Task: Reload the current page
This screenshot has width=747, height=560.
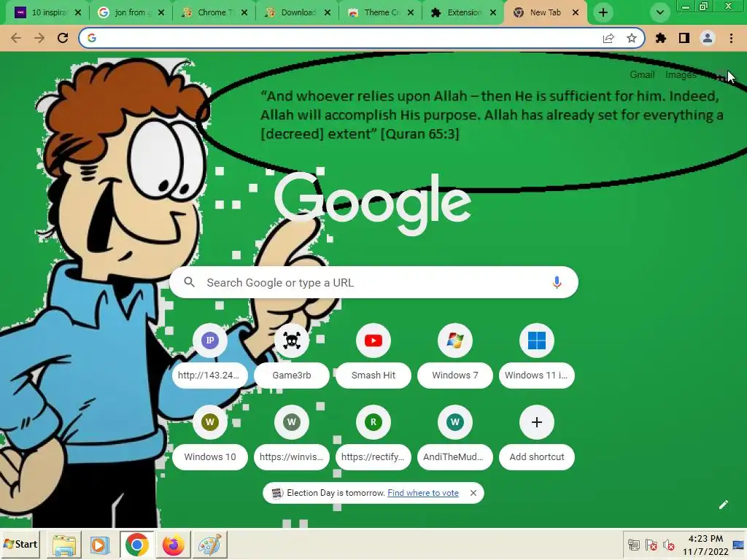Action: point(63,38)
